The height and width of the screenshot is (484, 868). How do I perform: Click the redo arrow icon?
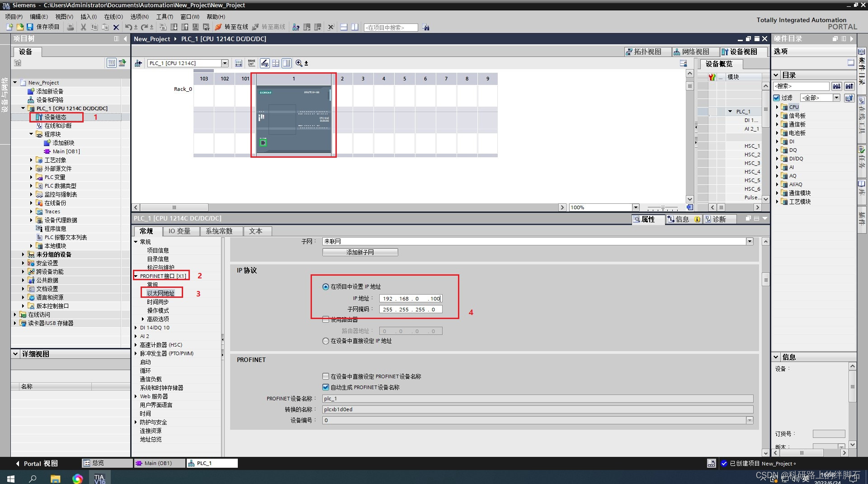(x=144, y=27)
